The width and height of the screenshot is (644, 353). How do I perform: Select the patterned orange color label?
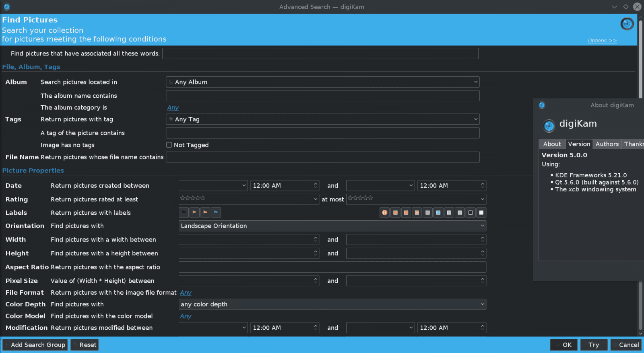pyautogui.click(x=417, y=212)
